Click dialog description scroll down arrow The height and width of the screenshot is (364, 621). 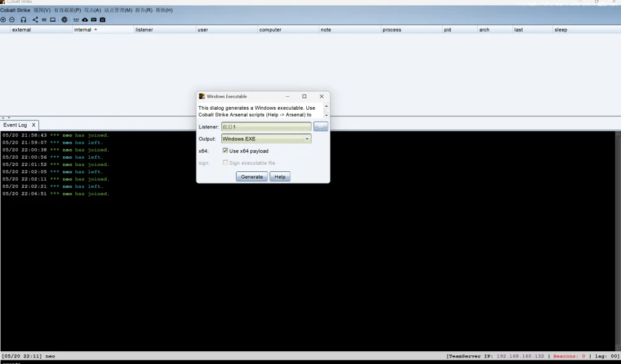click(x=326, y=115)
